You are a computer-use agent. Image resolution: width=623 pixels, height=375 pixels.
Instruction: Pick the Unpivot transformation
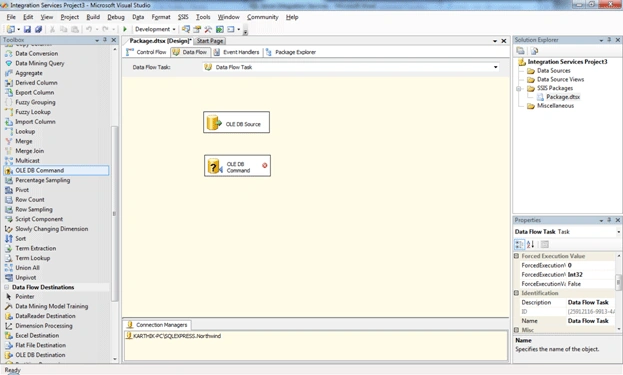click(x=25, y=277)
